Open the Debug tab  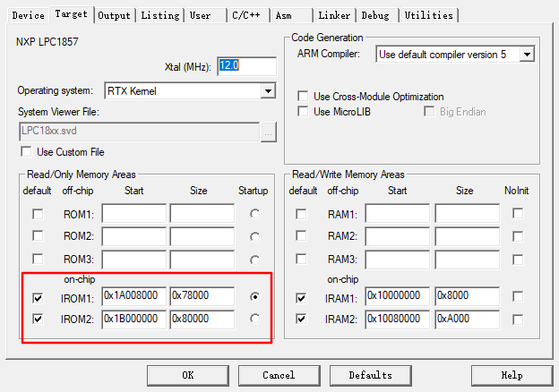tap(377, 15)
